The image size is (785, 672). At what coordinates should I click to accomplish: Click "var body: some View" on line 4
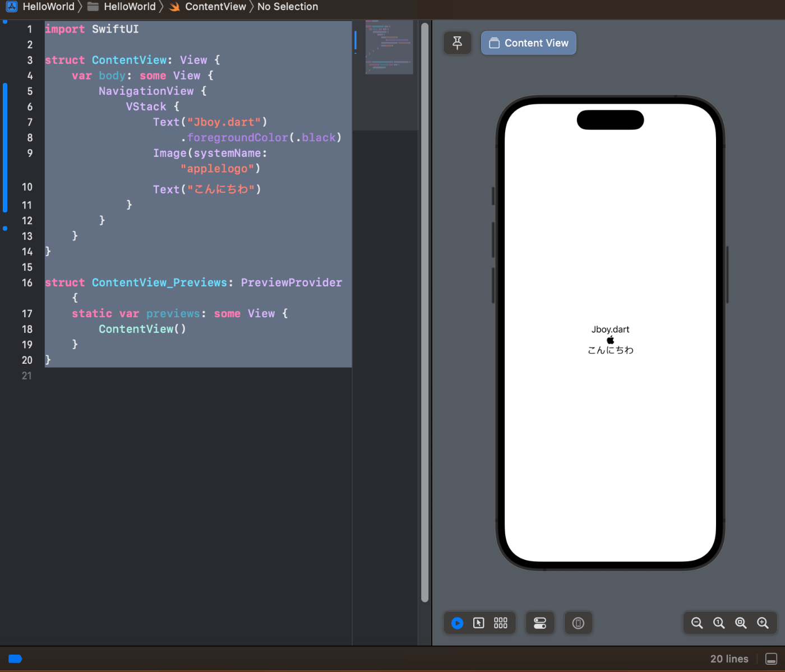pyautogui.click(x=136, y=76)
